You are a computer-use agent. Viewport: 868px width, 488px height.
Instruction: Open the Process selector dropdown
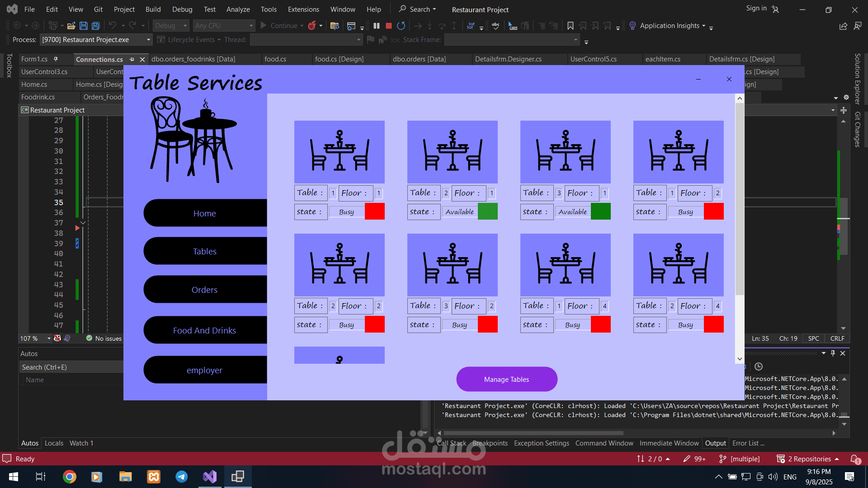[96, 40]
